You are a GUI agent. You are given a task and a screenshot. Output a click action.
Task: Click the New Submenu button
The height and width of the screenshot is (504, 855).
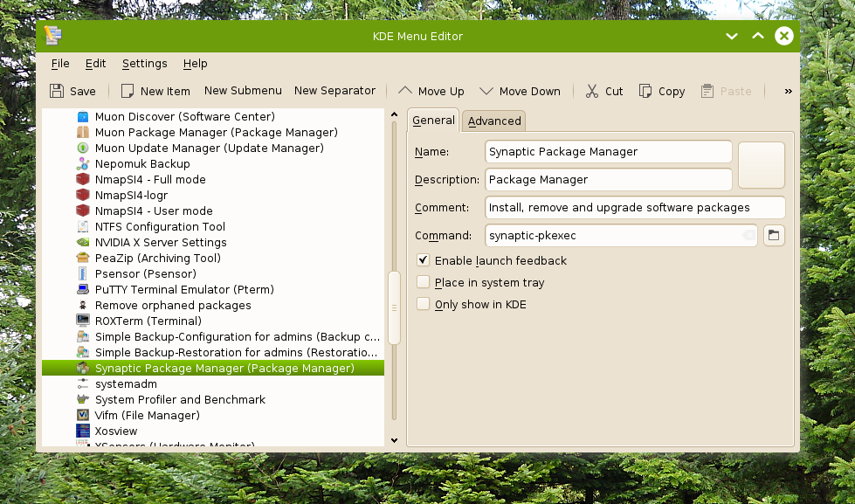[243, 91]
